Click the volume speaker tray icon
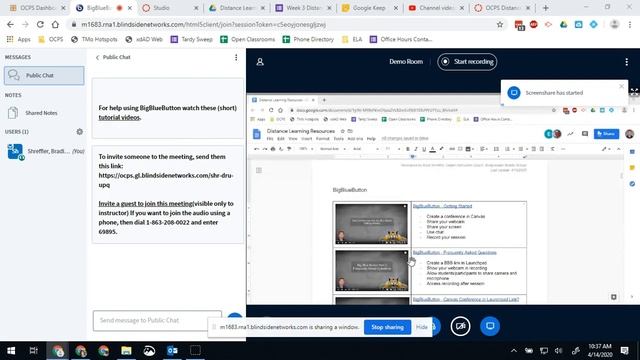The image size is (640, 360). pyautogui.click(x=559, y=351)
